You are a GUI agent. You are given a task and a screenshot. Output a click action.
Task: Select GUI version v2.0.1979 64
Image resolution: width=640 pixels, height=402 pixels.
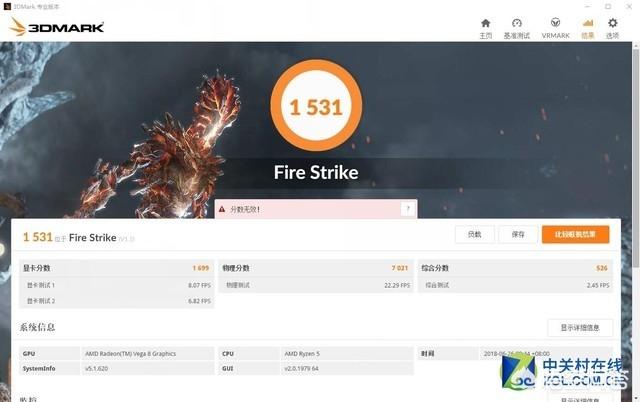tap(301, 369)
